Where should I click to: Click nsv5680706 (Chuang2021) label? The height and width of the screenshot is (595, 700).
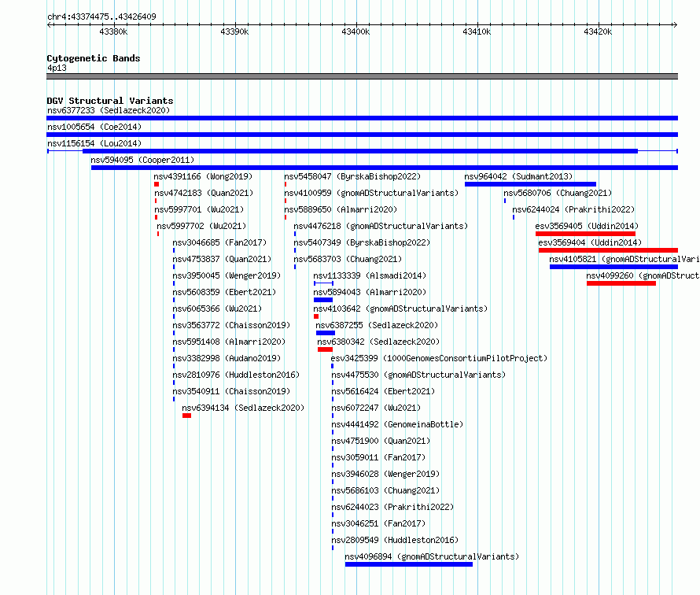(558, 193)
